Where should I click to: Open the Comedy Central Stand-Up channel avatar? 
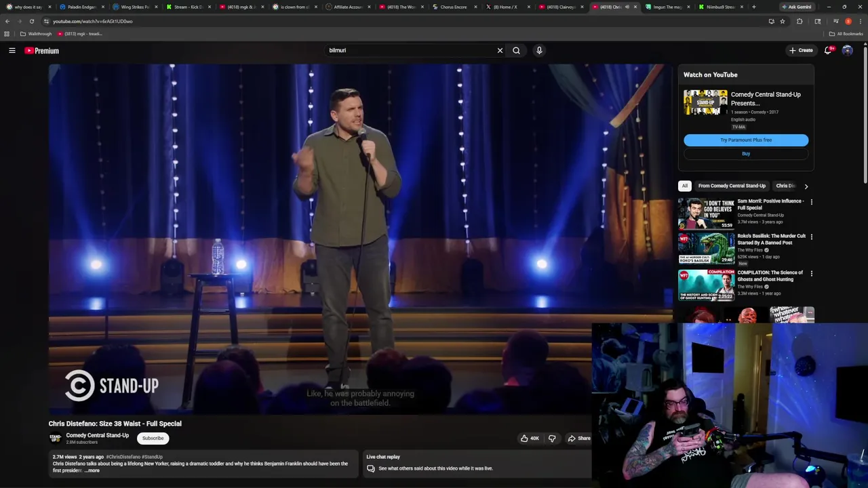55,439
